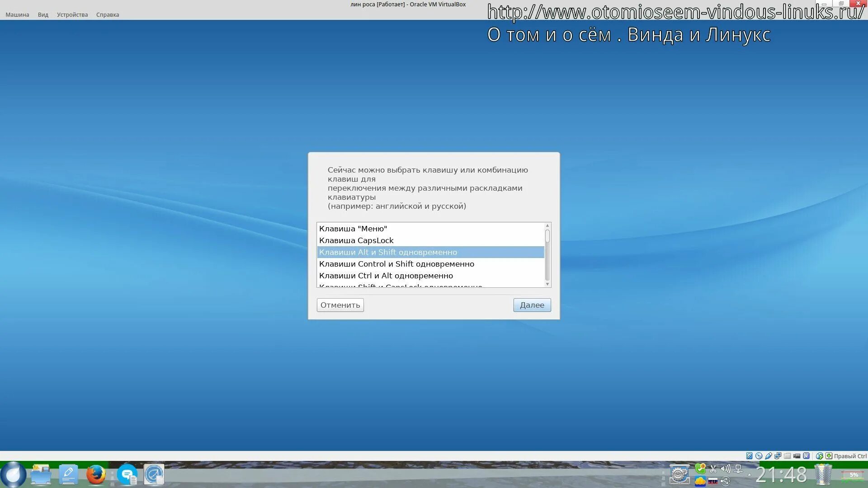Click VirtualBox optical disk status icon

pos(759,456)
